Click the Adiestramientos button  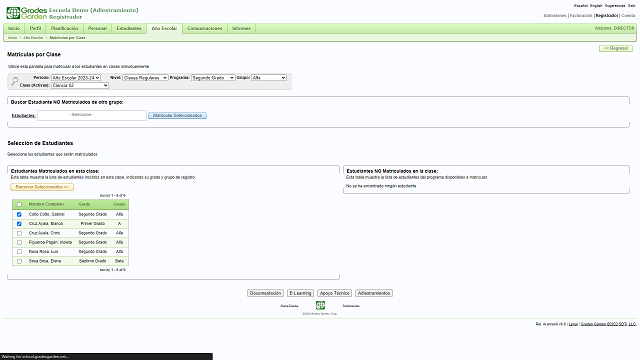click(x=374, y=293)
